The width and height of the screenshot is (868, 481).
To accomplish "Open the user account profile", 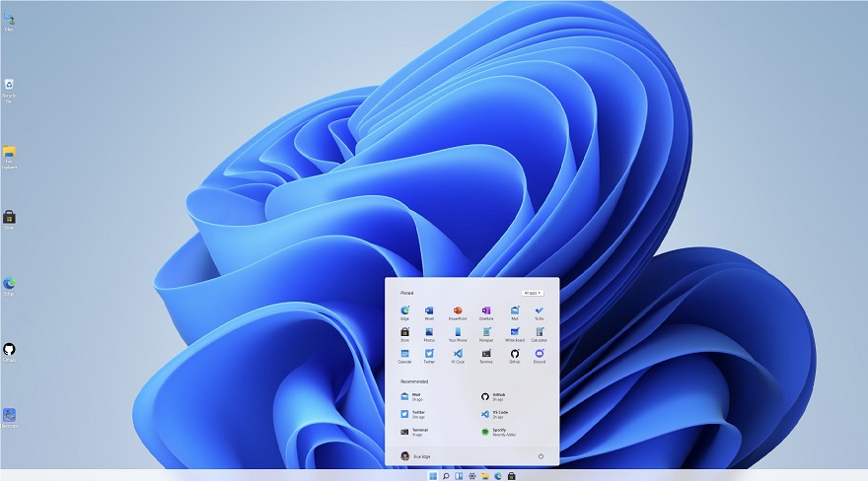I will 415,456.
